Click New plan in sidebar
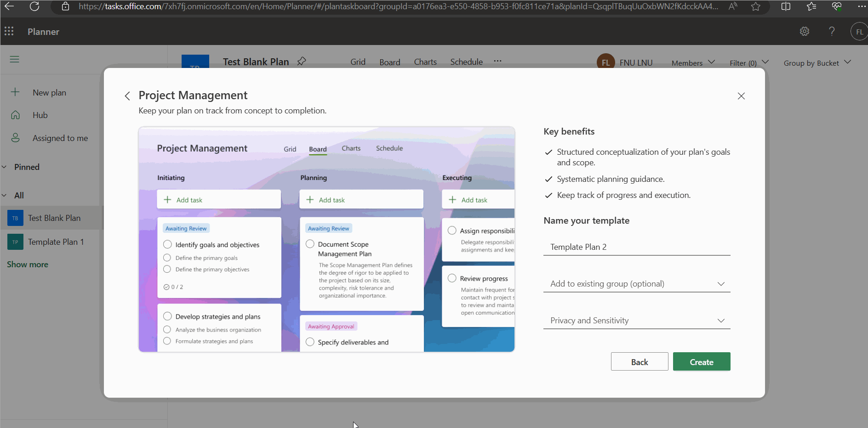 49,92
